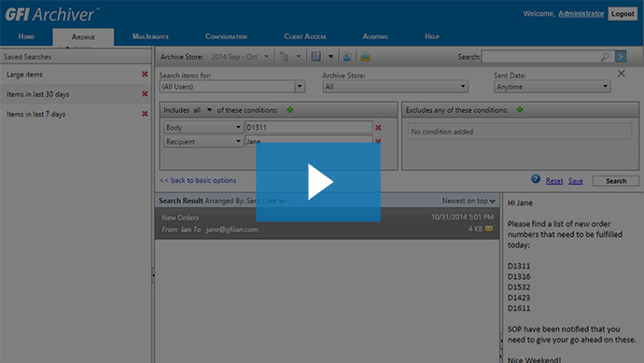Click the conversation view toolbar icon
644x363 pixels.
click(x=284, y=57)
